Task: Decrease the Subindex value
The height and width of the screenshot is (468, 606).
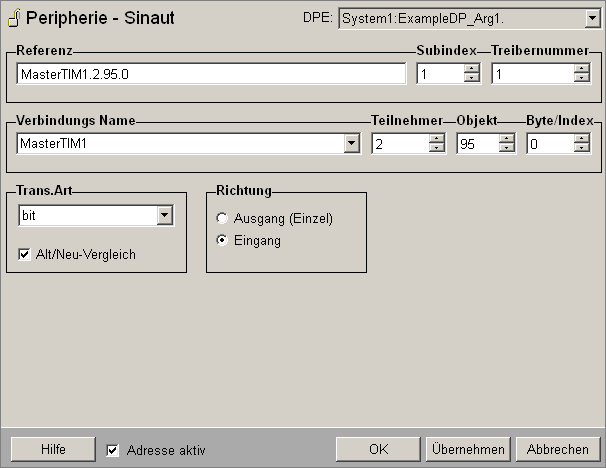Action: (472, 77)
